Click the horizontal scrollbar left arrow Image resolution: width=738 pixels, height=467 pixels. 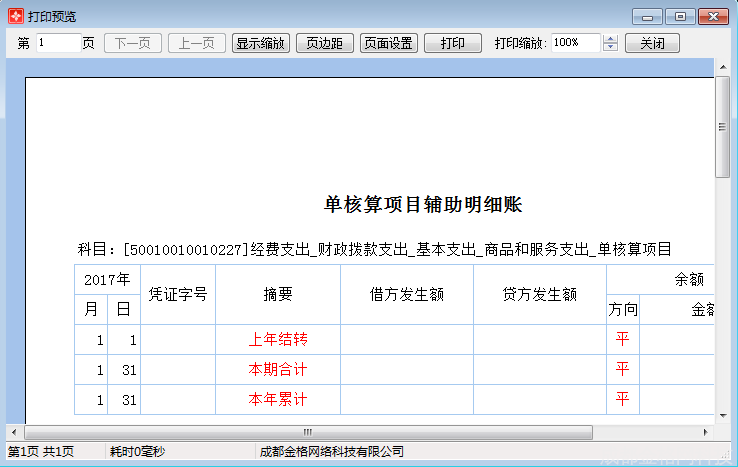click(14, 432)
